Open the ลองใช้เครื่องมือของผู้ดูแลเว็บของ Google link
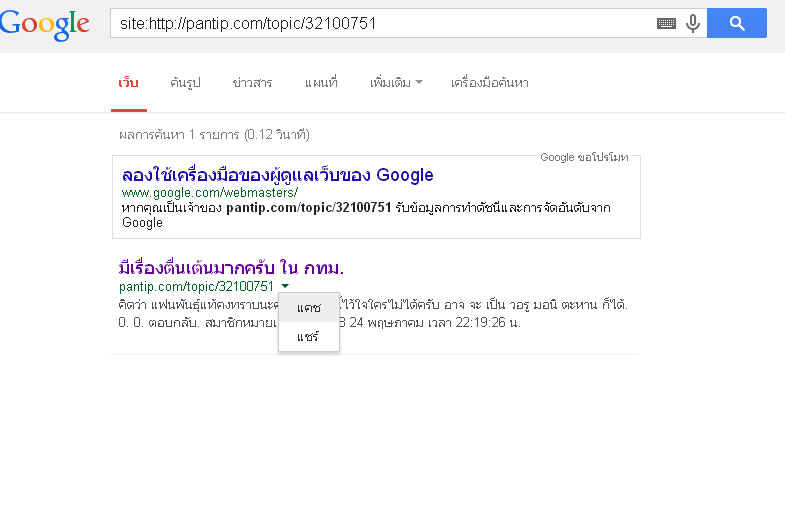This screenshot has height=509, width=785. (x=277, y=175)
